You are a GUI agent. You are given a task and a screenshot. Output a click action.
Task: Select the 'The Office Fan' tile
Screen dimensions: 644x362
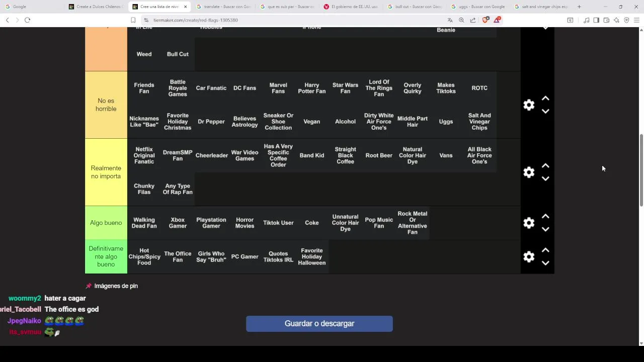(x=178, y=257)
